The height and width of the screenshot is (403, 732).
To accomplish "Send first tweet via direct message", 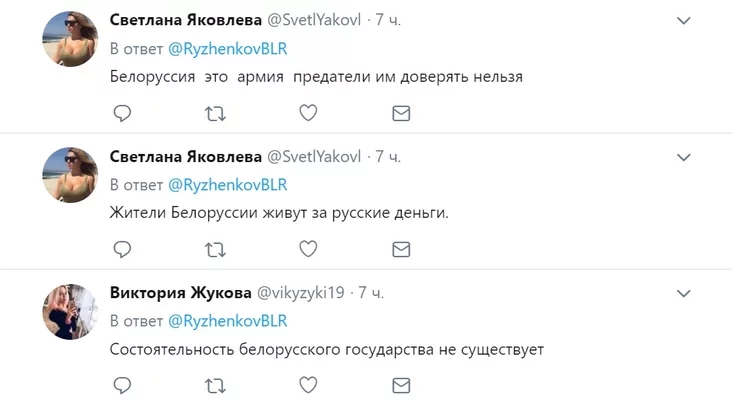I will pos(401,114).
